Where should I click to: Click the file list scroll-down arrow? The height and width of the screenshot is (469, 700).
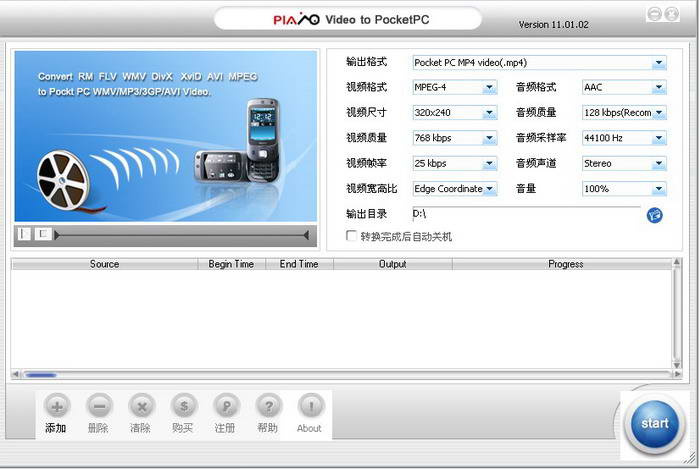(x=677, y=365)
